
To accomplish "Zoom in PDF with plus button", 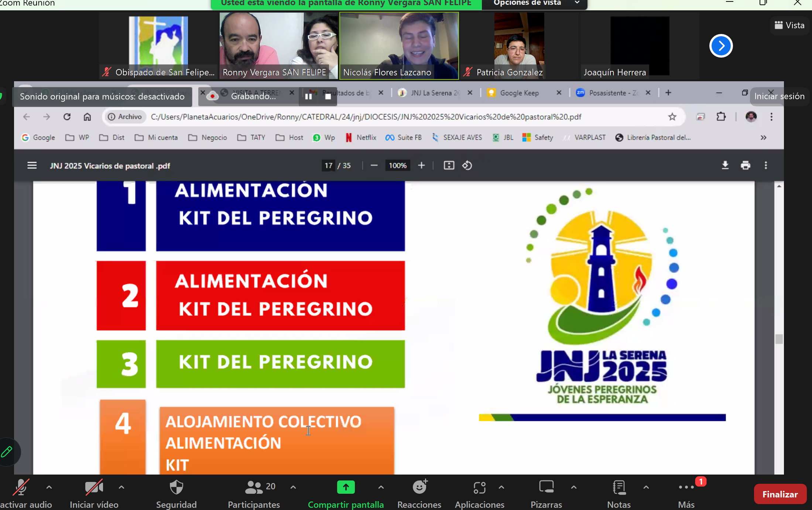I will coord(421,165).
